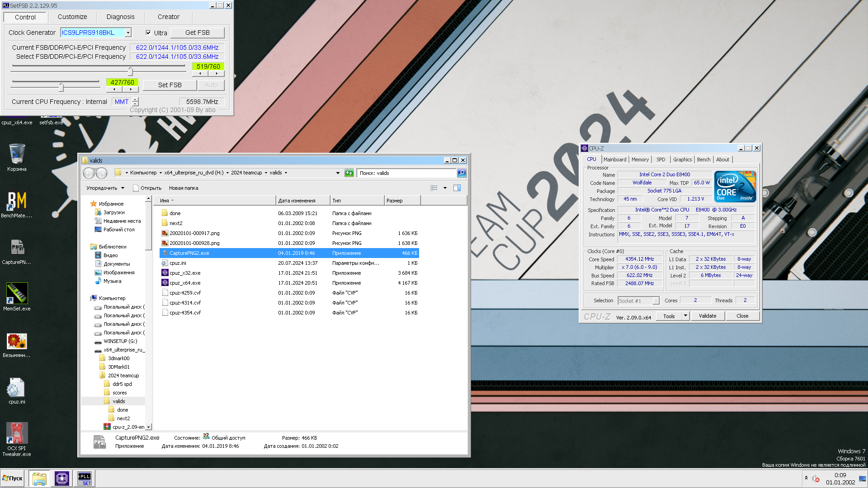Screen dimensions: 868x488
Task: Switch to the Mainboard tab in CPU-Z
Action: point(615,160)
